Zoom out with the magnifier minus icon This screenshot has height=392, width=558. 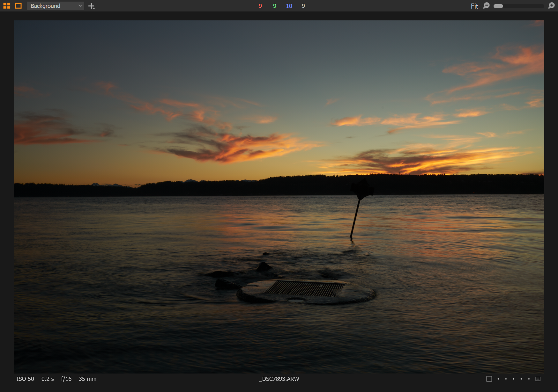click(x=486, y=6)
